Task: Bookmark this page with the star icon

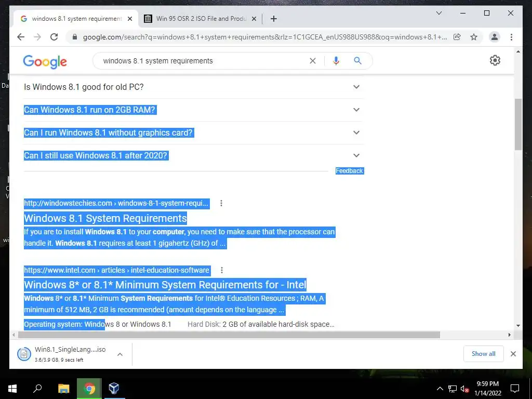Action: point(474,37)
